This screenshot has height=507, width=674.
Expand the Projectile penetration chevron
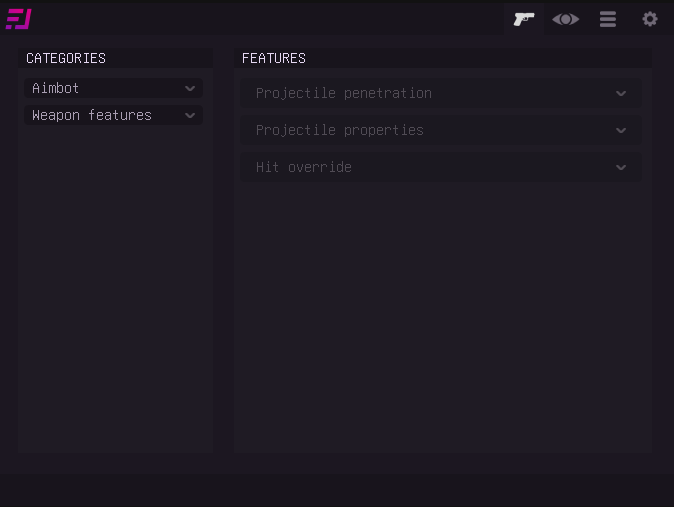(621, 94)
